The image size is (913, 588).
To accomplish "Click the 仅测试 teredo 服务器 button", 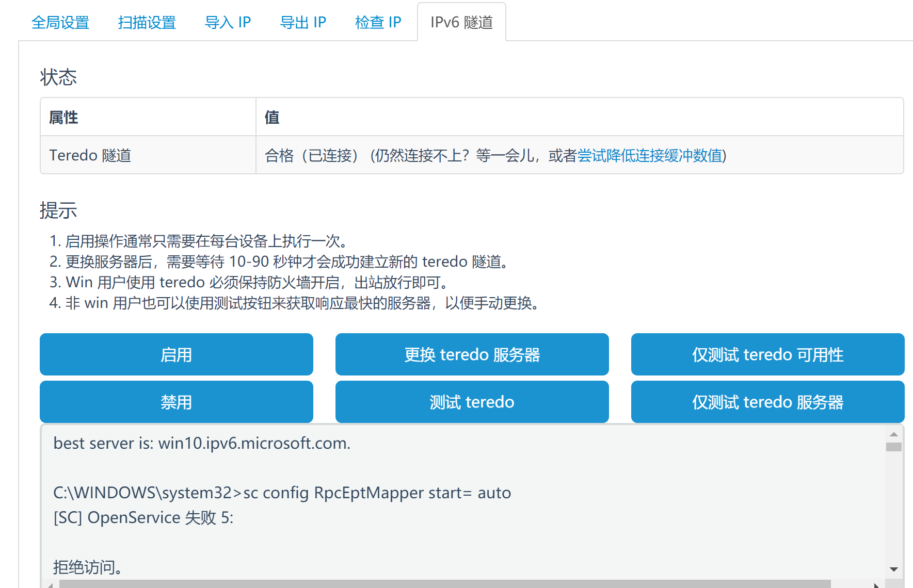I will (x=767, y=402).
